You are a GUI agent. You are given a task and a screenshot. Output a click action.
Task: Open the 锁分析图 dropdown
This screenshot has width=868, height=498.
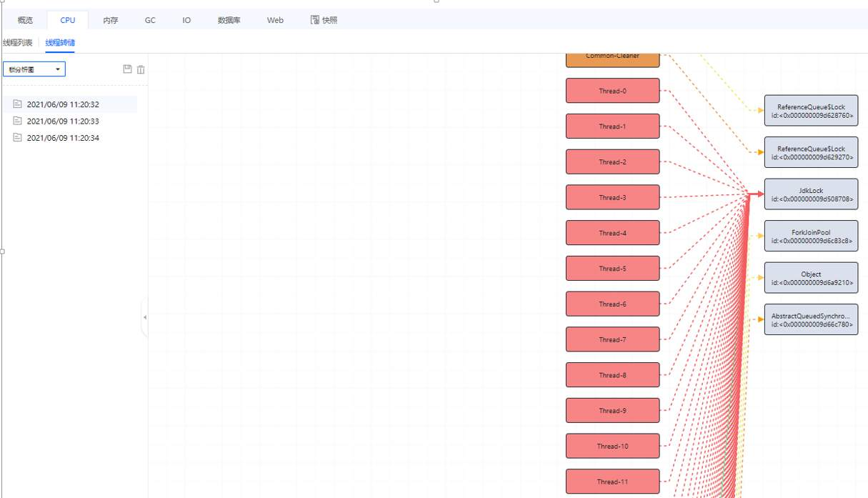click(34, 69)
